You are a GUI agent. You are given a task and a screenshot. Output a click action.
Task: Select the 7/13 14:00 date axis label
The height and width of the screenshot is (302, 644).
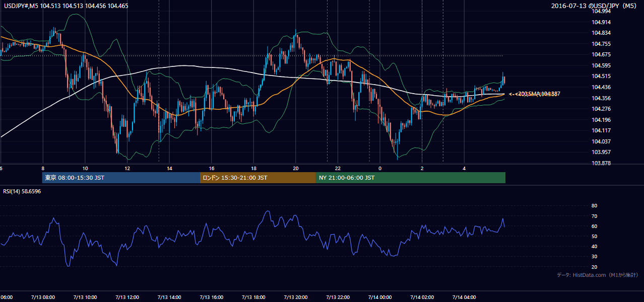169,297
